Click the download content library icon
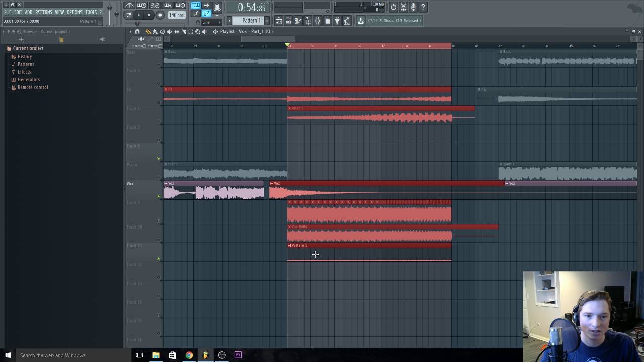The height and width of the screenshot is (362, 644). tap(361, 21)
